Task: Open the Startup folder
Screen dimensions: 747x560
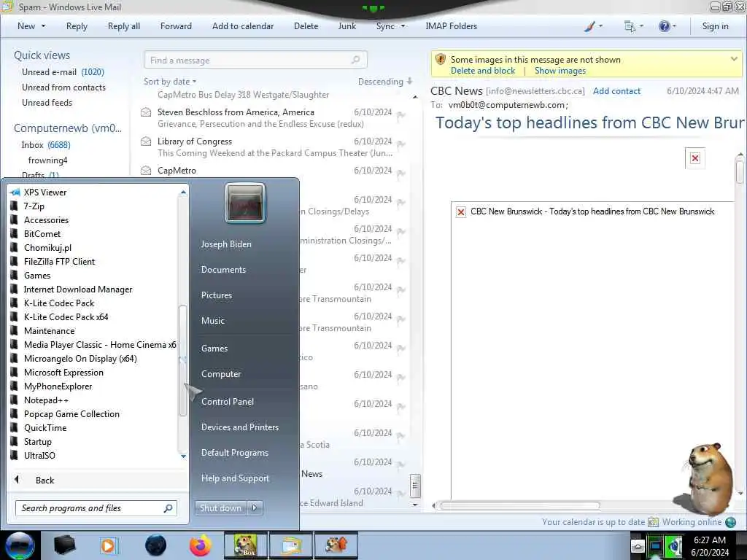Action: [38, 441]
